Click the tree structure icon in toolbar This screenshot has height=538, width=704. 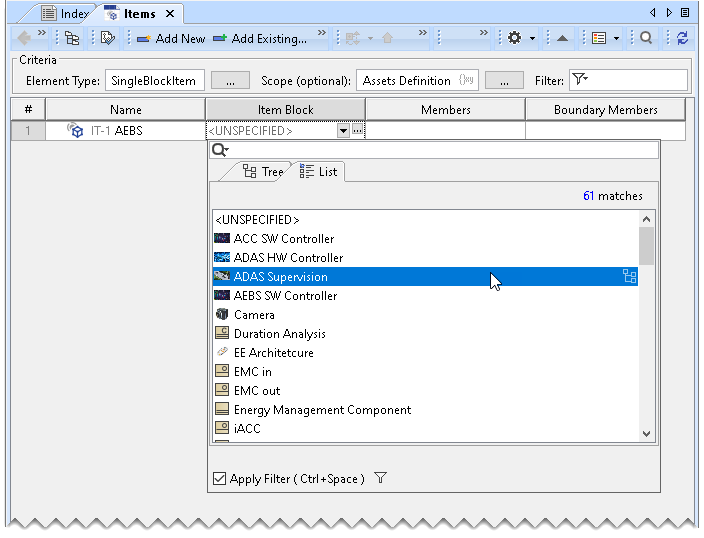[x=72, y=38]
